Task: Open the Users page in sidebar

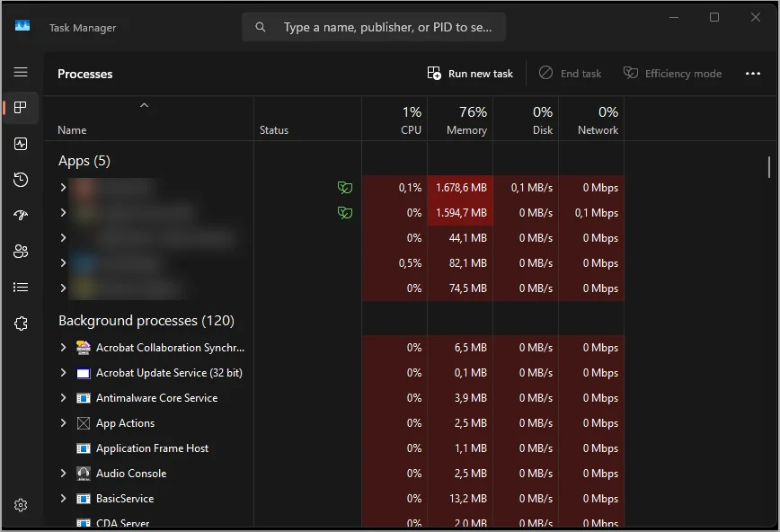Action: pos(21,252)
